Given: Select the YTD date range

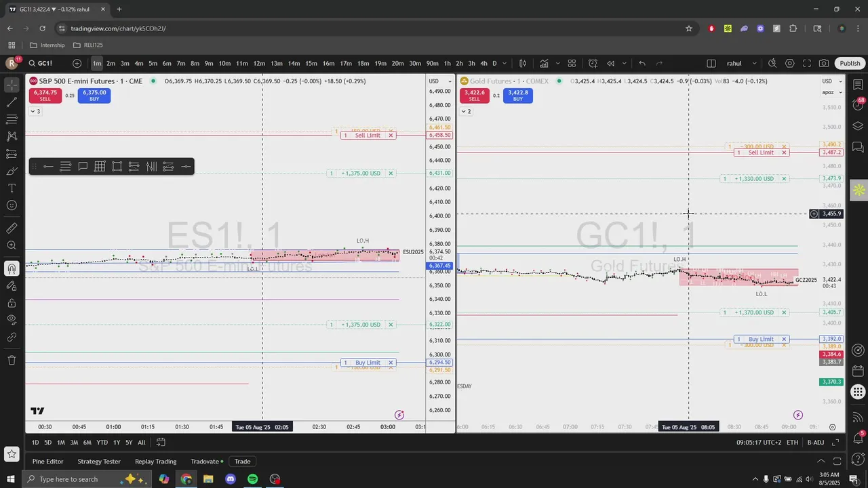Looking at the screenshot, I should [102, 443].
